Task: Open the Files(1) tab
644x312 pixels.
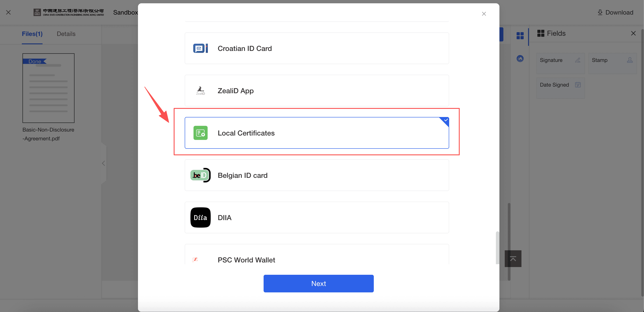Action: pyautogui.click(x=32, y=34)
